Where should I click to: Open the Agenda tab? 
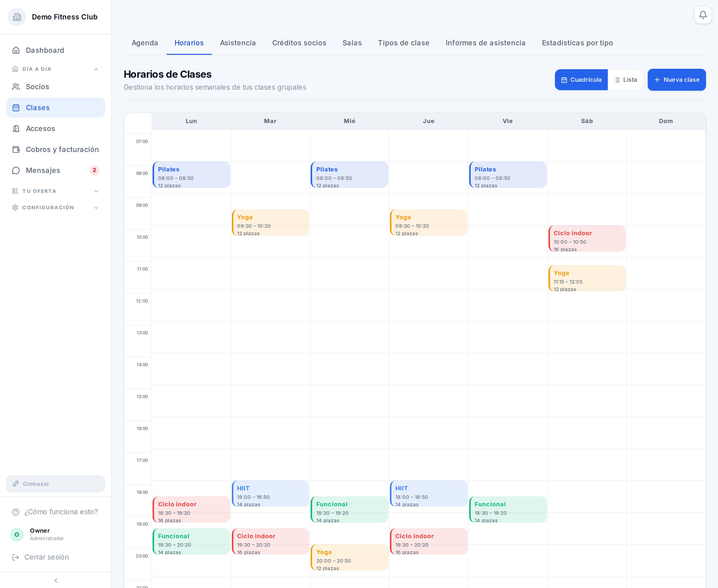(x=145, y=43)
